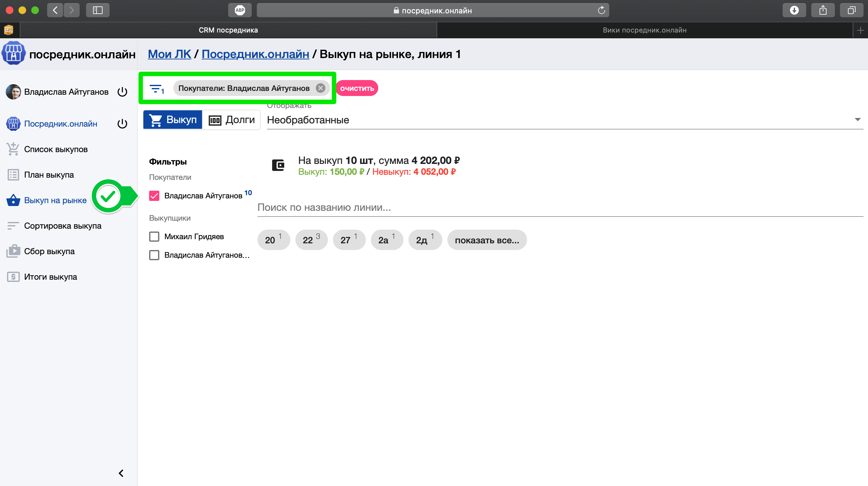
Task: Open Сортировка выкупа in the sidebar
Action: tap(62, 226)
